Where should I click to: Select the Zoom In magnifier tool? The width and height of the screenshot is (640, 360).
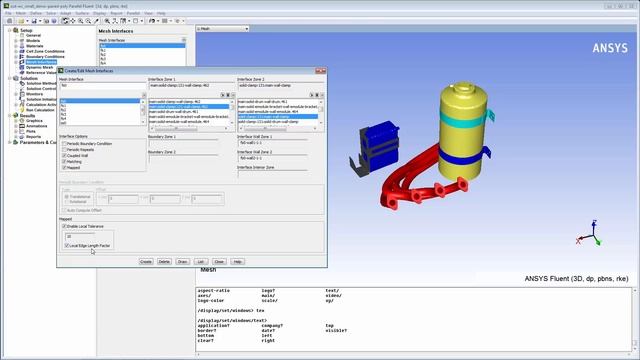(x=81, y=21)
